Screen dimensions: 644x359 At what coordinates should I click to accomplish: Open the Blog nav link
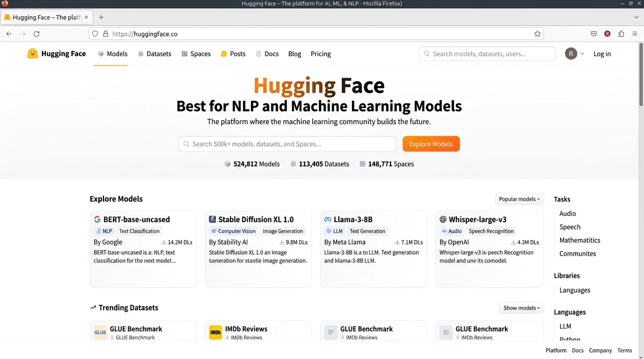point(295,54)
